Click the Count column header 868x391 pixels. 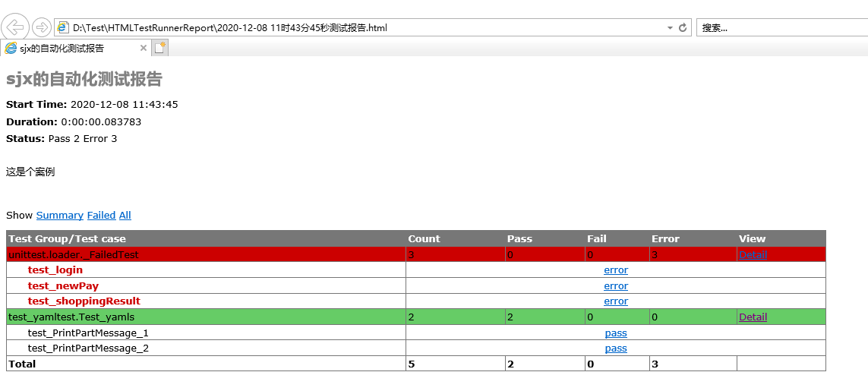click(x=424, y=238)
